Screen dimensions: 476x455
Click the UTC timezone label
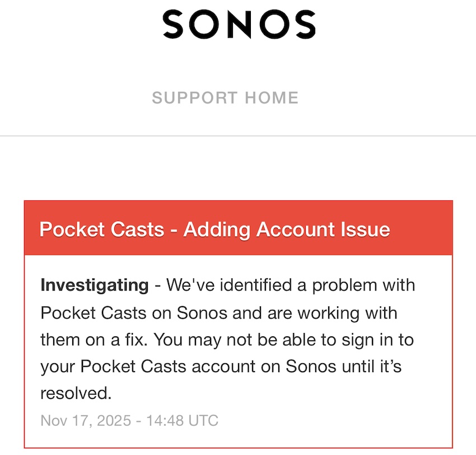204,420
